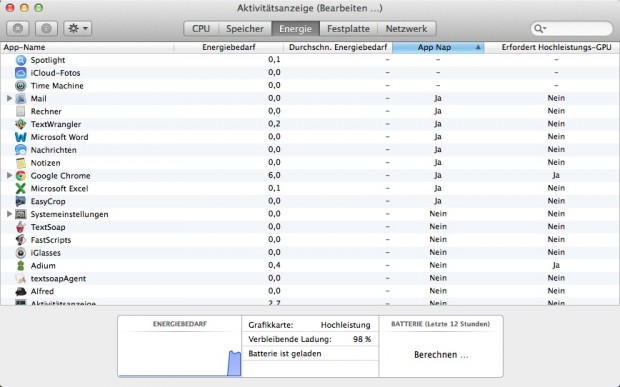Click Adium's energy value 0,4

coord(274,265)
